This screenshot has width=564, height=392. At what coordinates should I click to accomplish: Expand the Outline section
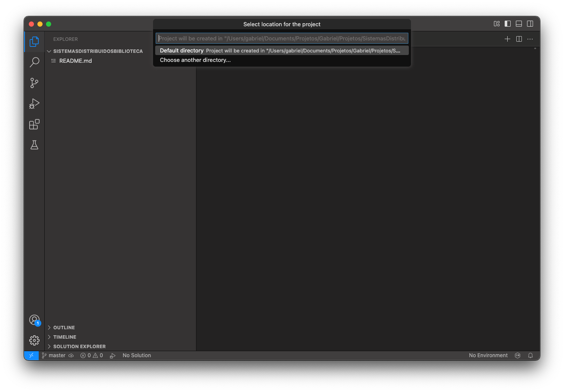pyautogui.click(x=64, y=328)
